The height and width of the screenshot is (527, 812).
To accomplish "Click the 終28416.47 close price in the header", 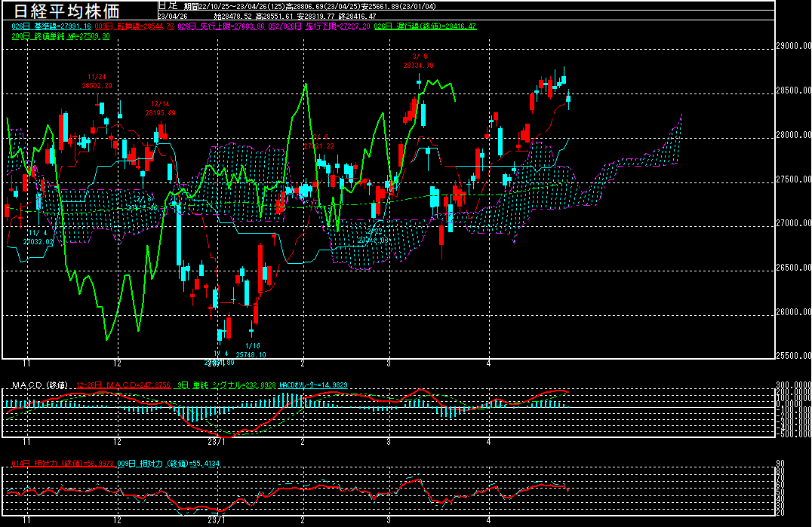I will point(357,16).
